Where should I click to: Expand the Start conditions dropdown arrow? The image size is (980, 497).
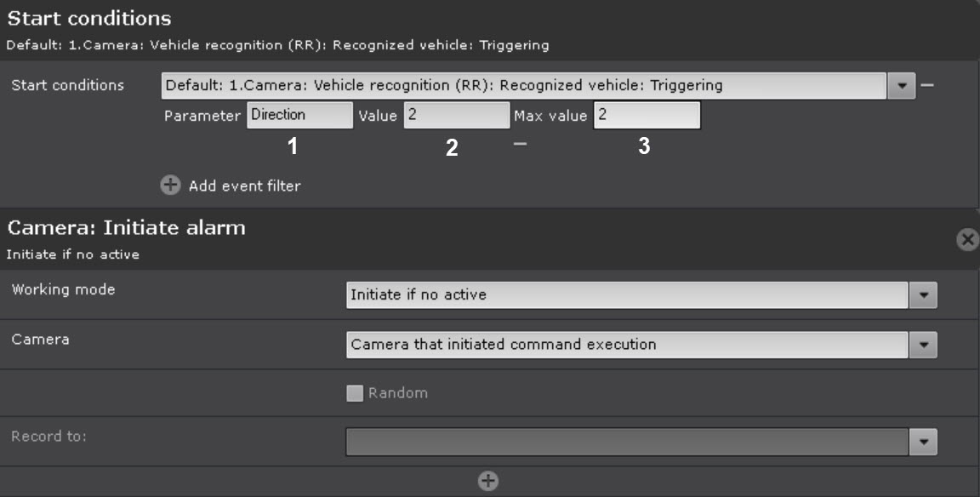[901, 85]
